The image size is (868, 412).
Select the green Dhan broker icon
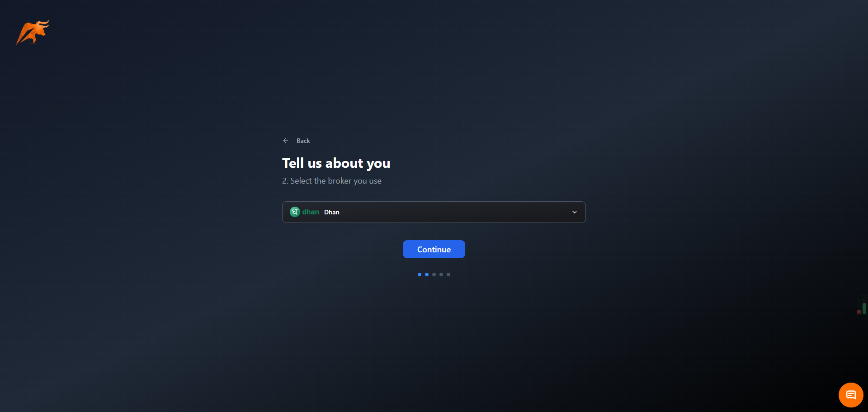pyautogui.click(x=295, y=212)
